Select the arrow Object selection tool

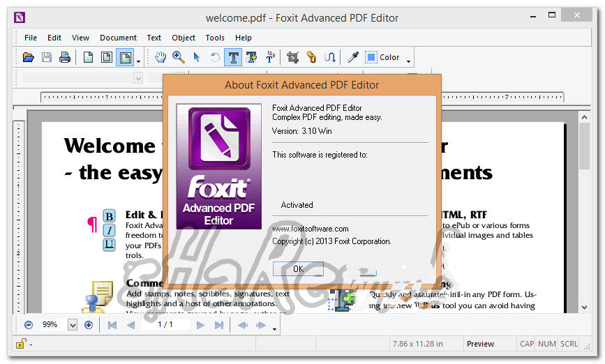[x=196, y=57]
